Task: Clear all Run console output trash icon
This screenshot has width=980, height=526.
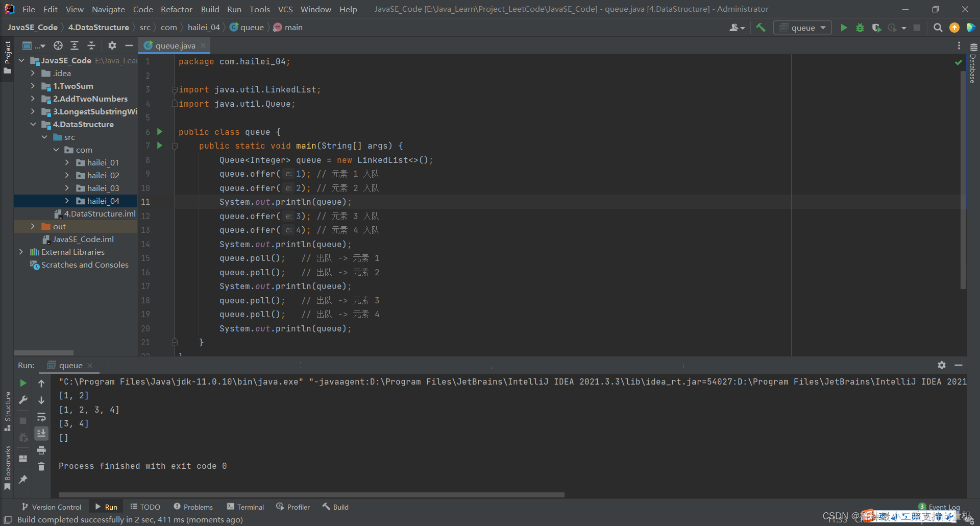Action: point(41,466)
